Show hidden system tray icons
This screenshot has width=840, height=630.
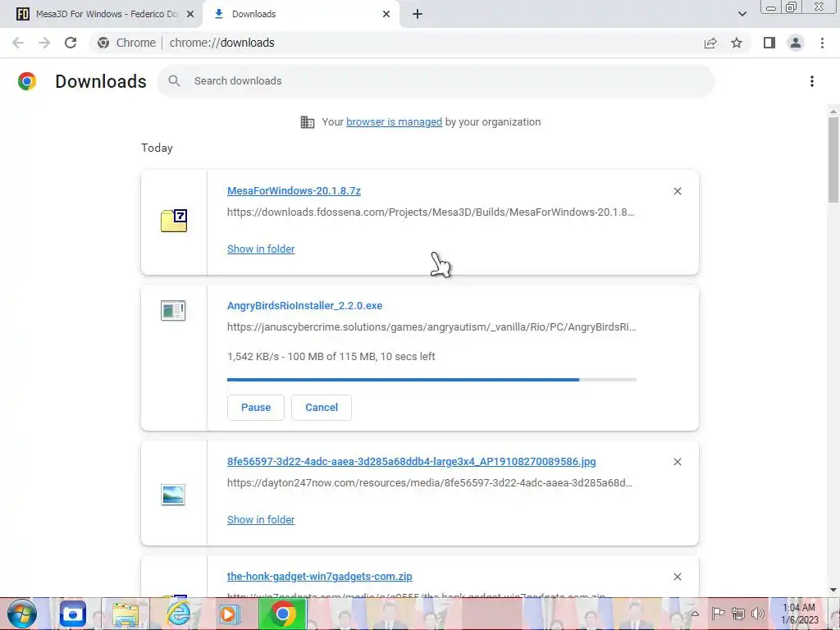pos(695,614)
